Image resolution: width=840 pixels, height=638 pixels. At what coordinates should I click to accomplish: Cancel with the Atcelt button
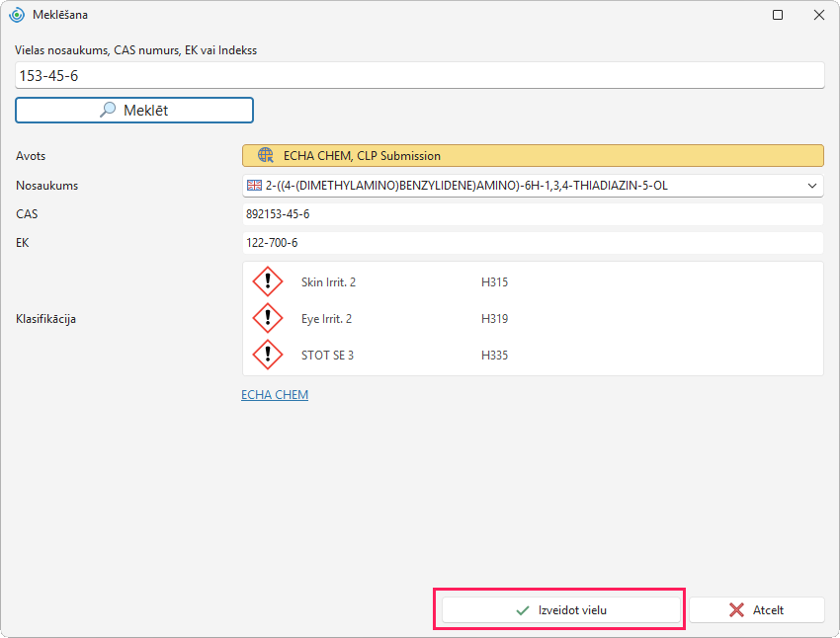(756, 609)
